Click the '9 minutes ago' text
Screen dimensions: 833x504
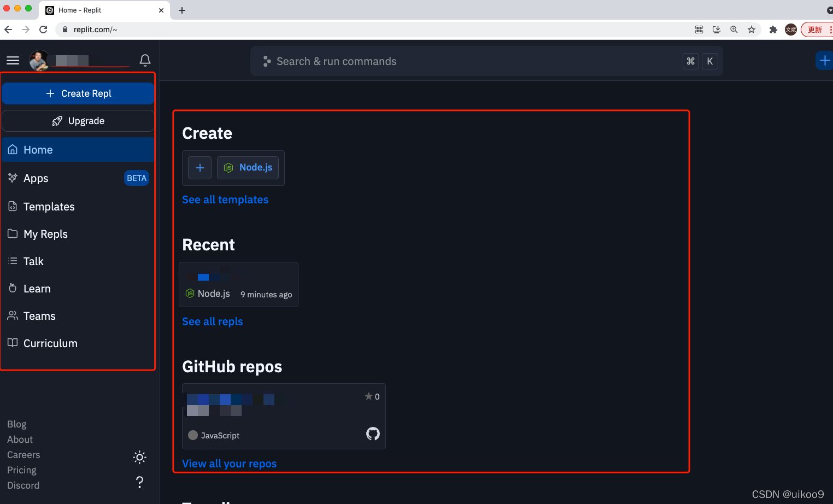[266, 295]
